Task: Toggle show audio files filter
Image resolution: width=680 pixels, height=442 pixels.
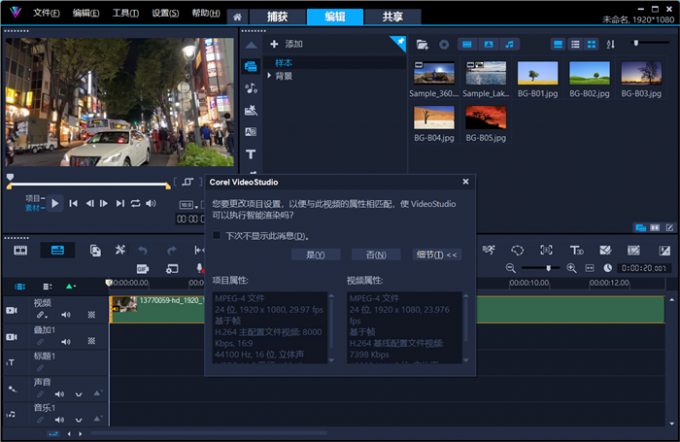Action: (x=510, y=44)
